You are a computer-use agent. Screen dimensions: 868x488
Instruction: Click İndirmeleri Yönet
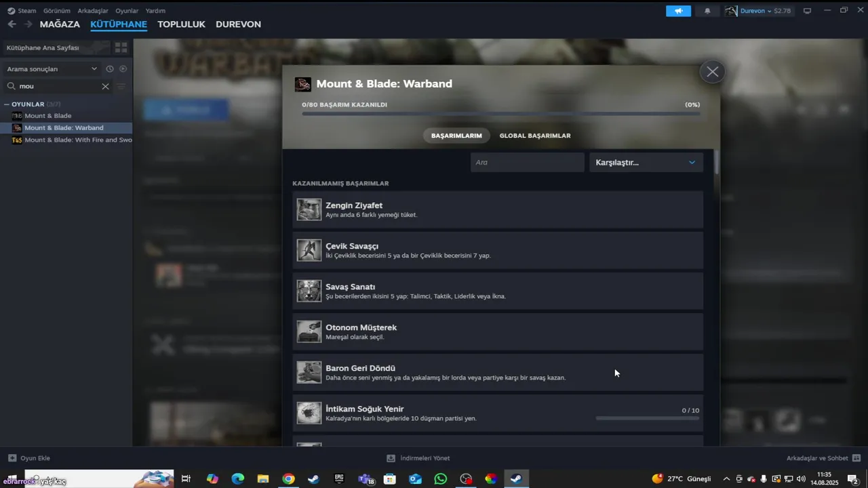point(418,458)
